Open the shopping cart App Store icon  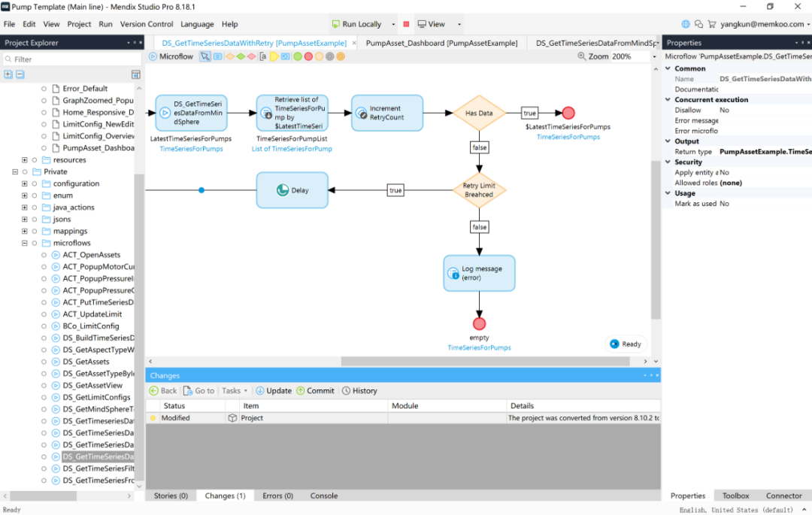tap(711, 24)
